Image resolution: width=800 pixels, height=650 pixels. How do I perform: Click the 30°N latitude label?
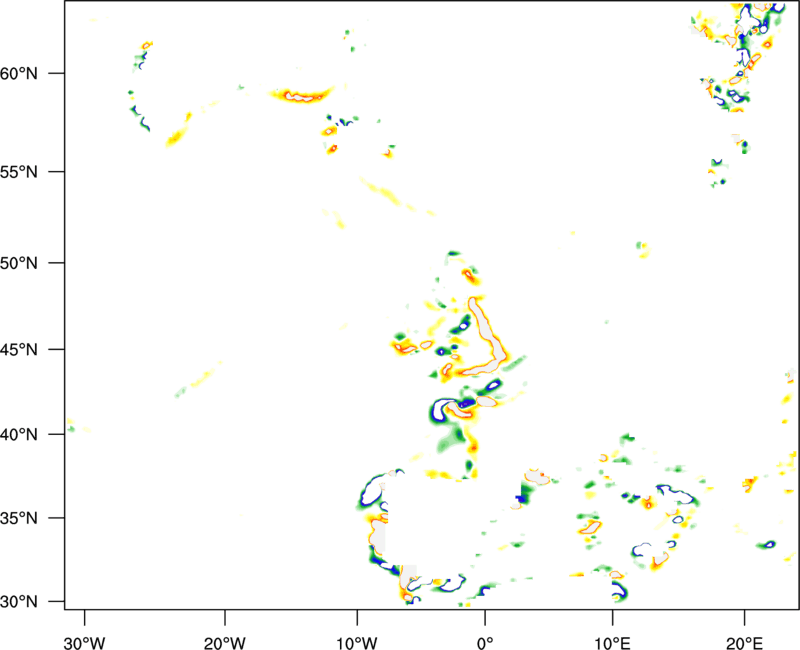19,602
